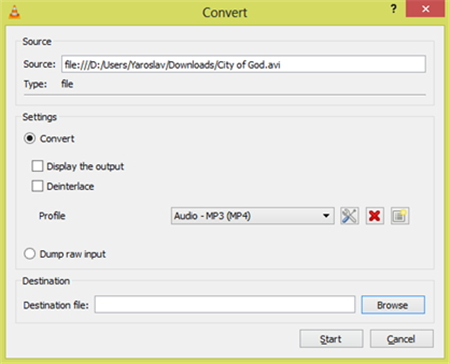Open the edit selected profile wrench icon
This screenshot has width=450, height=364.
(x=349, y=216)
